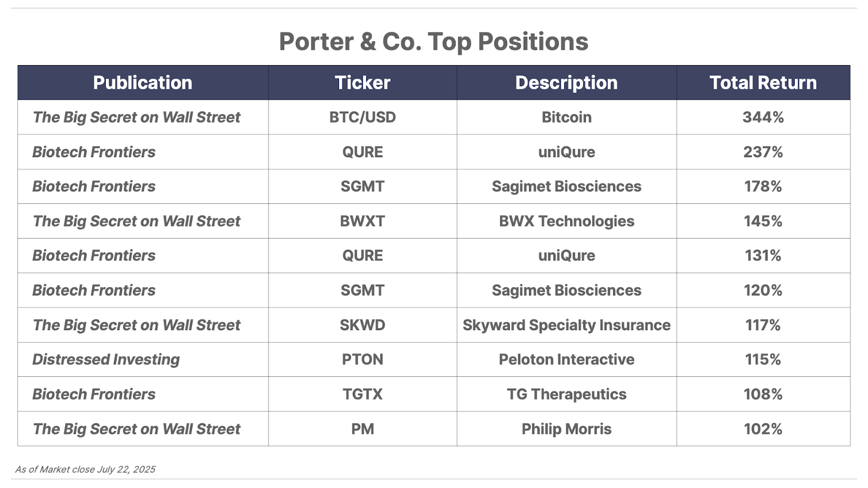
Task: Click the Porter & Co. Top Positions title
Action: (433, 42)
